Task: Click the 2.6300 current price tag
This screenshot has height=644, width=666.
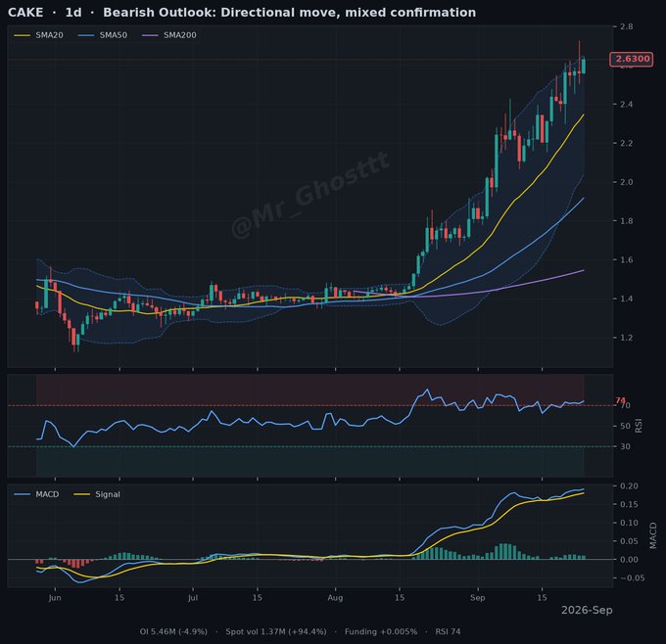Action: [x=631, y=59]
